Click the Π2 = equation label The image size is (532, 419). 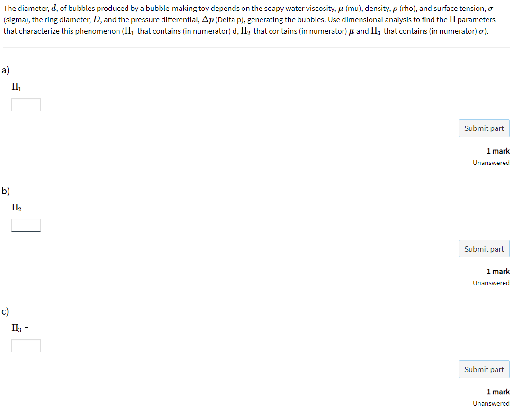coord(20,208)
